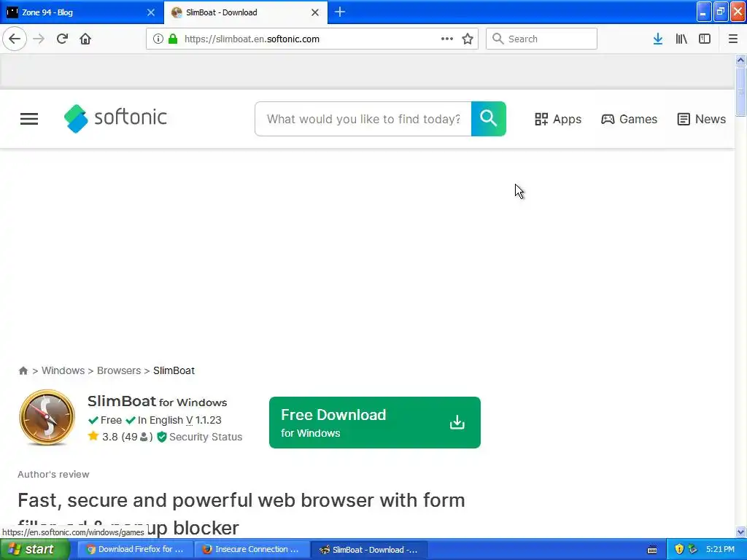Open the Security Status link
The height and width of the screenshot is (560, 747).
[205, 437]
